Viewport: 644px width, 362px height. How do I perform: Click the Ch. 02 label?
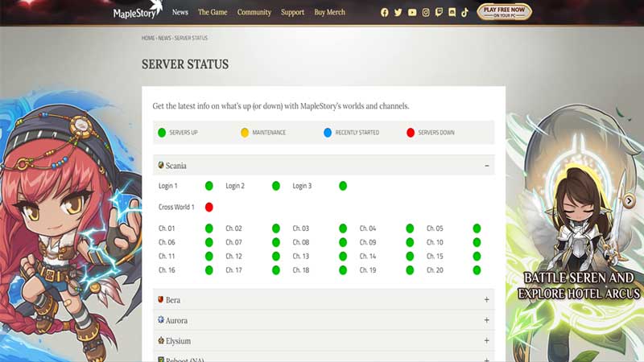(x=233, y=228)
